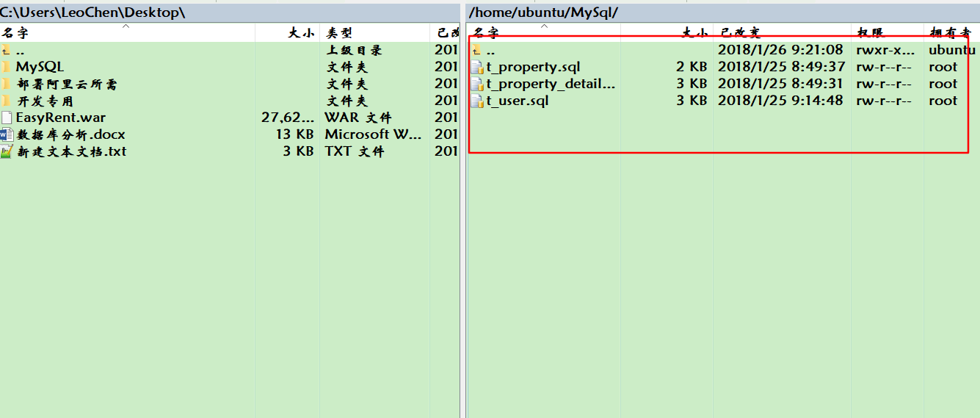Sort remote files by 名字 column
Image resolution: width=980 pixels, height=418 pixels.
point(544,32)
